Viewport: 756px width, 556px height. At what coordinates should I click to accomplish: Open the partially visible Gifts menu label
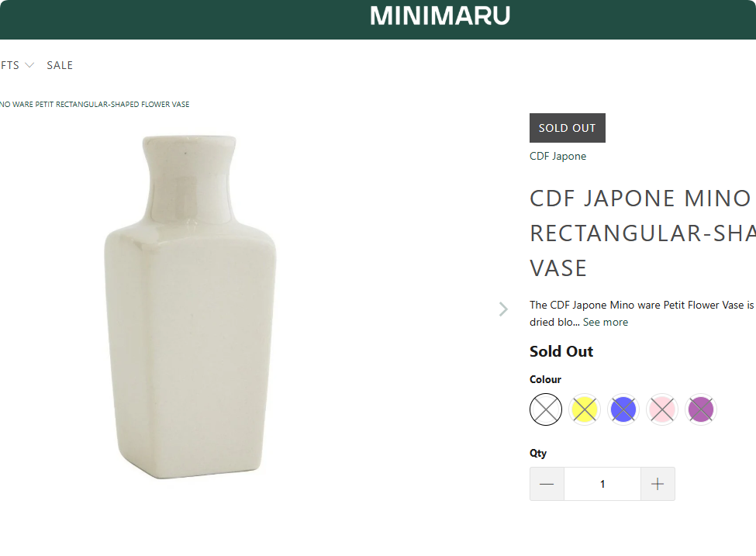point(9,65)
